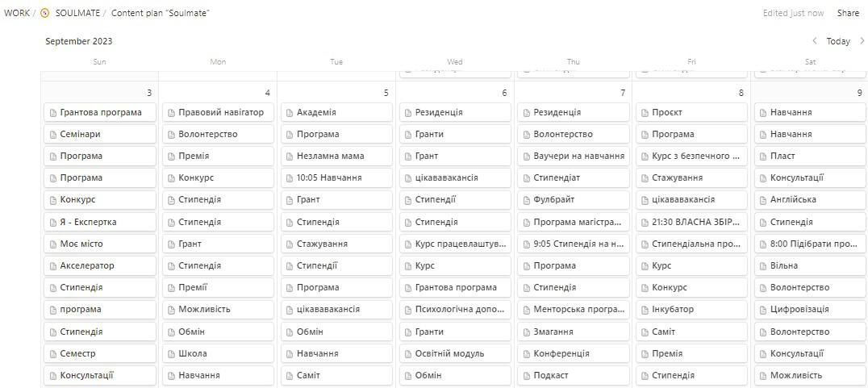Open the WORK breadcrumb item
Image resolution: width=868 pixels, height=388 pixels.
tap(16, 13)
